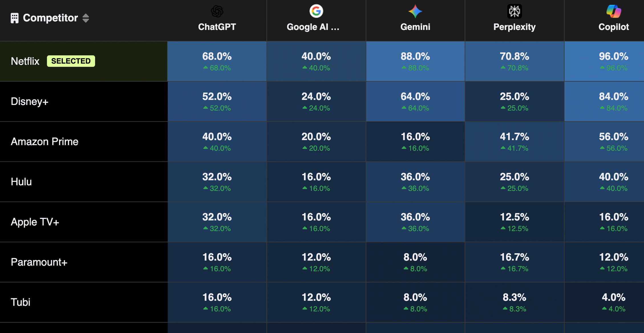Click the downward sort chevron beside Competitor

pos(86,21)
